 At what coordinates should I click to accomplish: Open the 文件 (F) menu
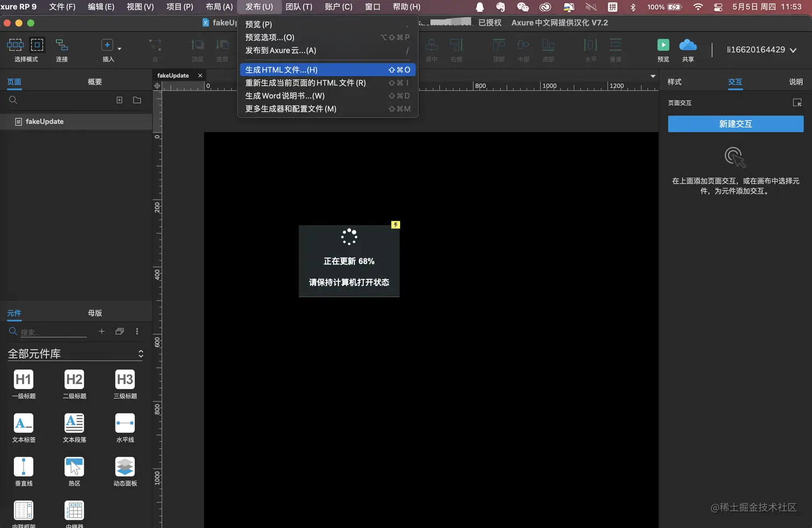point(62,7)
